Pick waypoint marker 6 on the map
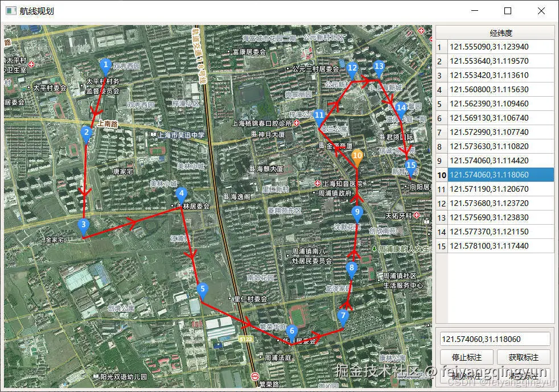 [x=292, y=332]
